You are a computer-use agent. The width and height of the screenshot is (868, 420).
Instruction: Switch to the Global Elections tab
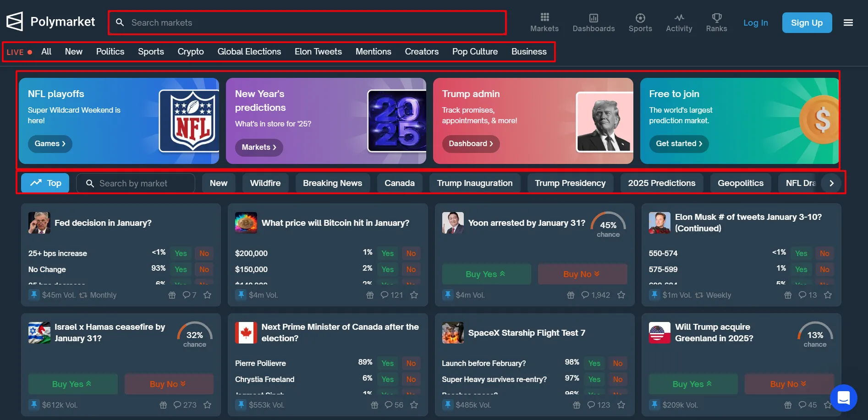[x=249, y=52]
